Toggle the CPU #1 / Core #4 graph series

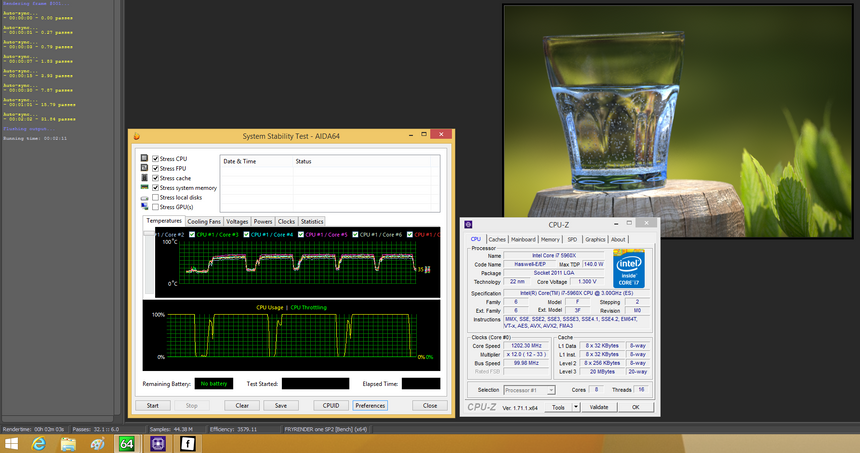click(247, 234)
